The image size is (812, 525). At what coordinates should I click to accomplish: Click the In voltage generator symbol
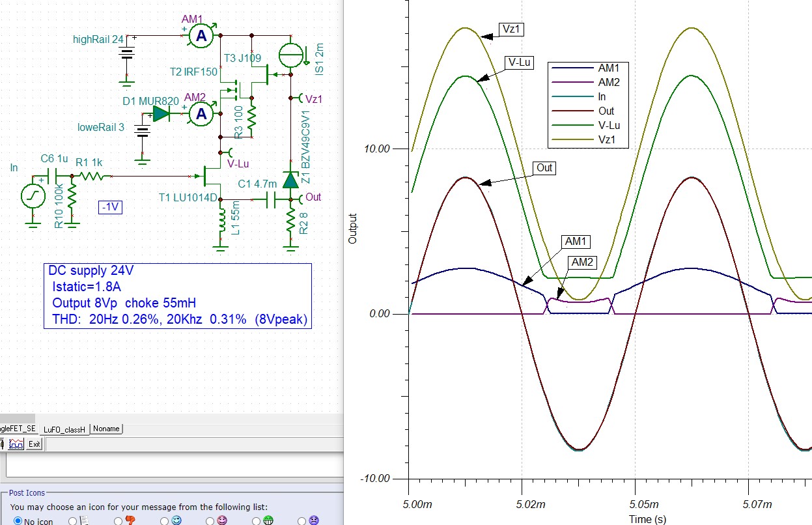[33, 196]
